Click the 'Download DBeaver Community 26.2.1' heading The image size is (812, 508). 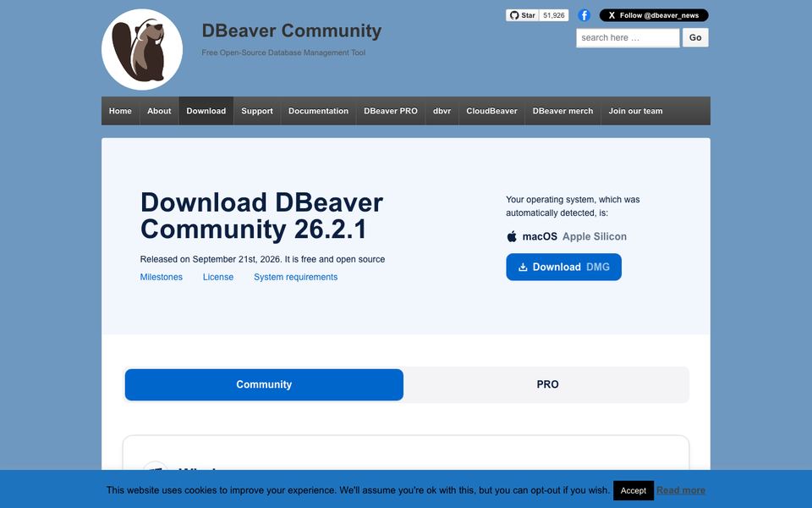[x=261, y=216]
